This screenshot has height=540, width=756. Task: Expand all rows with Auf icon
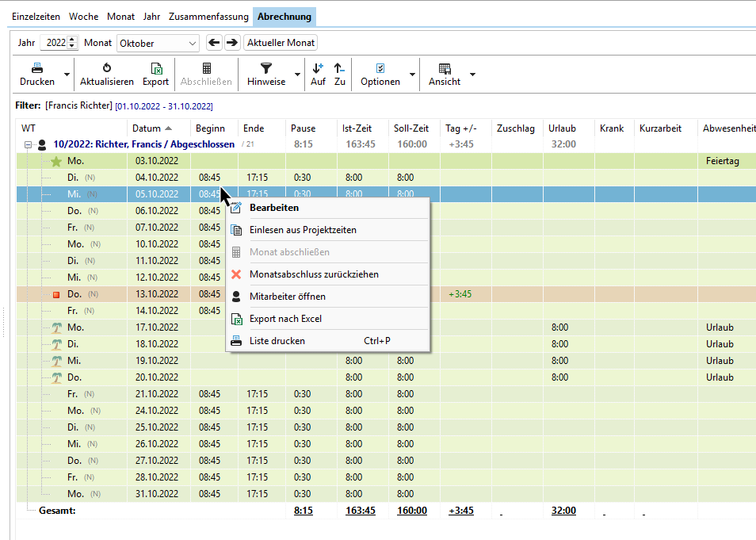(318, 68)
